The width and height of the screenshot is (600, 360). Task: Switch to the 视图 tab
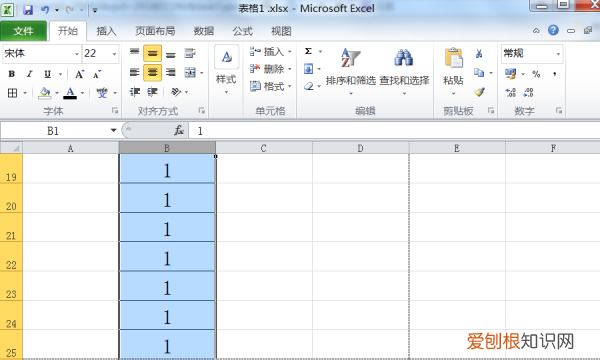click(x=281, y=31)
